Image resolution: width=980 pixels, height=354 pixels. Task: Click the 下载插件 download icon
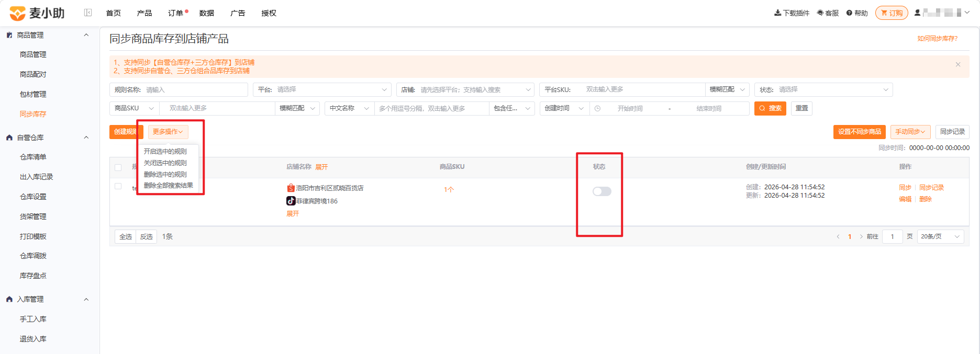click(x=777, y=13)
